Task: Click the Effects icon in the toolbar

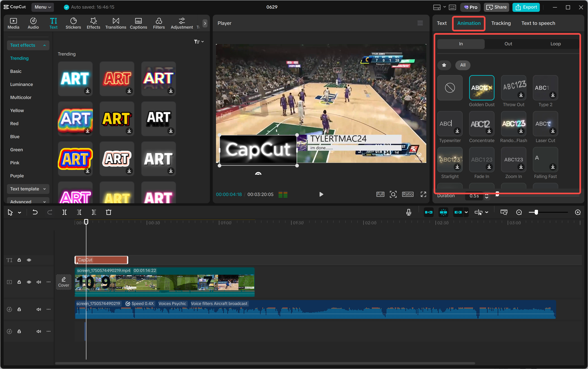Action: (93, 23)
